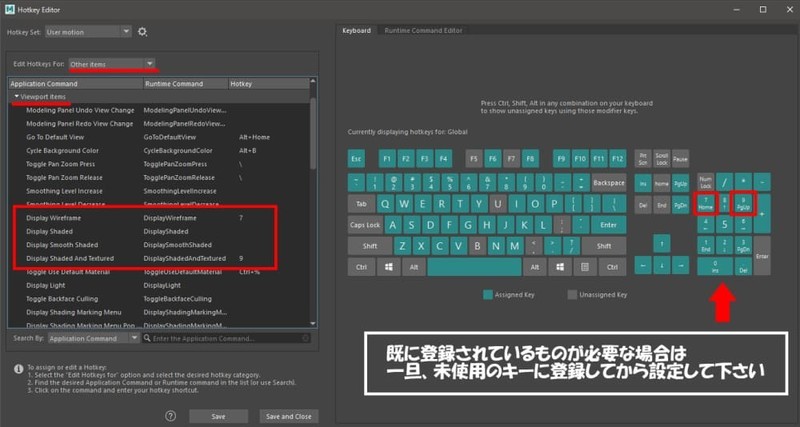Click the numpad 5 key
The height and width of the screenshot is (427, 800).
(724, 223)
